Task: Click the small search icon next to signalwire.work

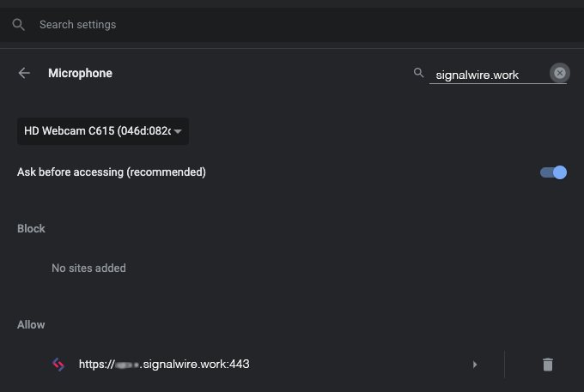Action: click(x=418, y=73)
